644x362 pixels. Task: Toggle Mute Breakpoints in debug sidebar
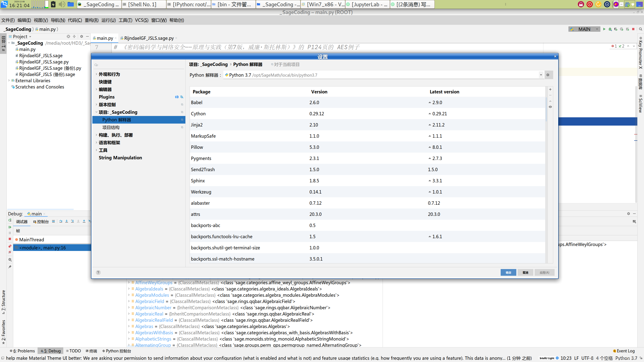(x=10, y=252)
